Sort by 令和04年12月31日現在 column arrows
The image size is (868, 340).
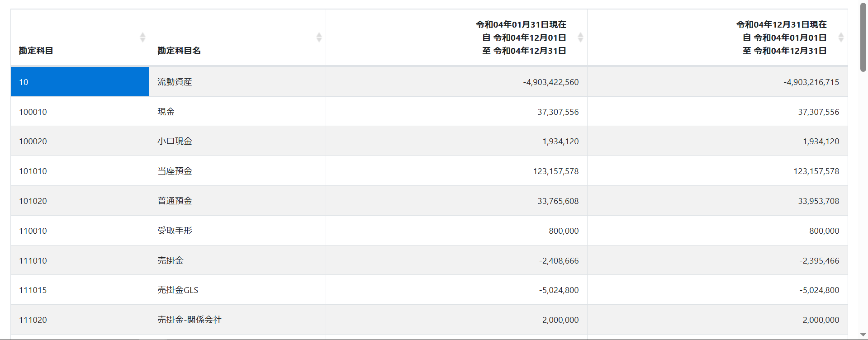pyautogui.click(x=841, y=38)
